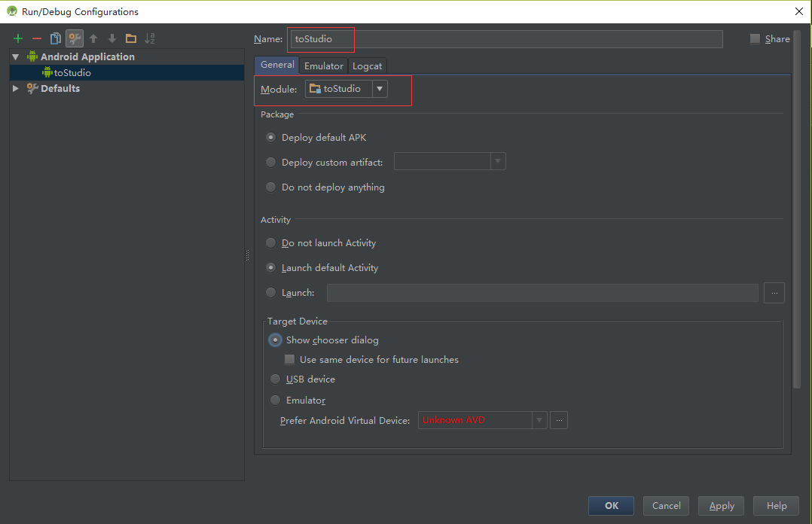Select Launch default Activity radio button

[x=270, y=268]
